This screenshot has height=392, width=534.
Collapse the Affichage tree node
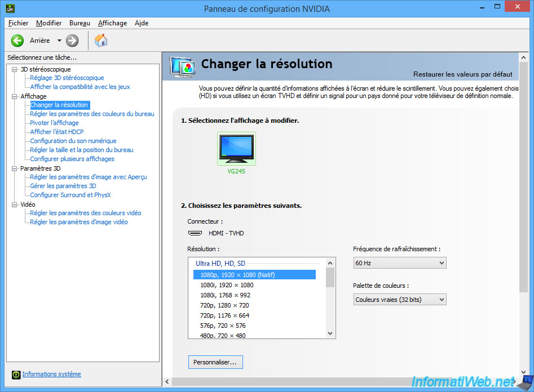(15, 96)
